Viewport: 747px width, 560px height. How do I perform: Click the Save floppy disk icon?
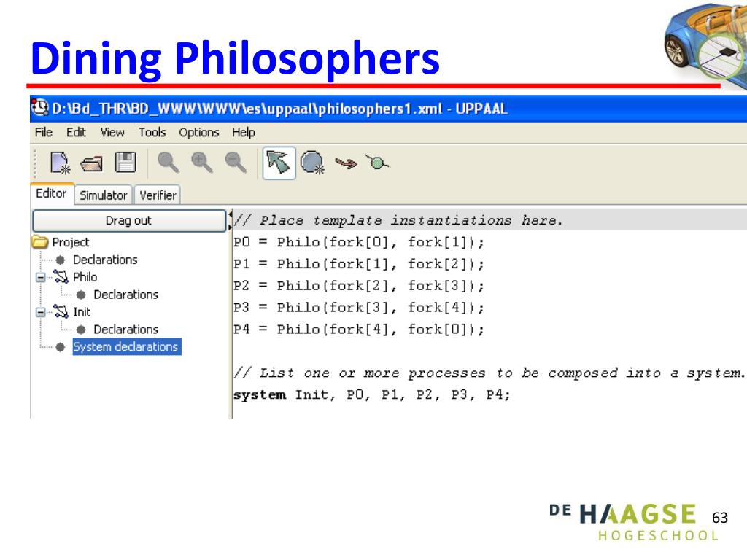coord(125,163)
